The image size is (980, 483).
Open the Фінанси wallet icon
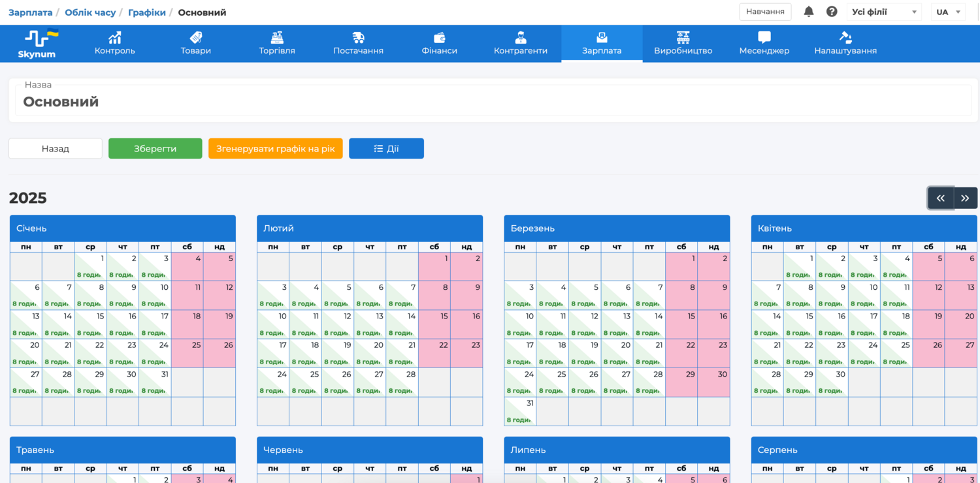(x=440, y=37)
